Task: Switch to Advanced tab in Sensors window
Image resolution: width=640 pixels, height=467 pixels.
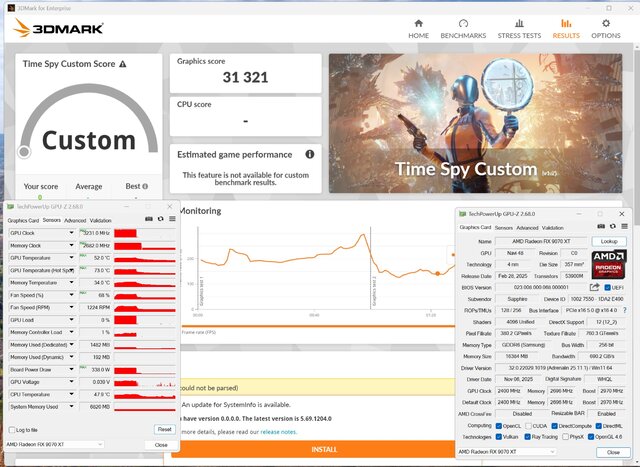Action: 76,220
